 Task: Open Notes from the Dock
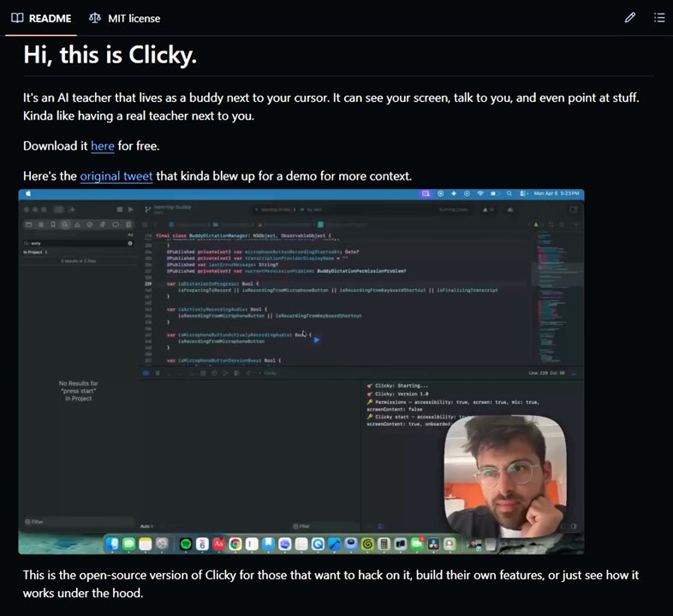coord(145,544)
